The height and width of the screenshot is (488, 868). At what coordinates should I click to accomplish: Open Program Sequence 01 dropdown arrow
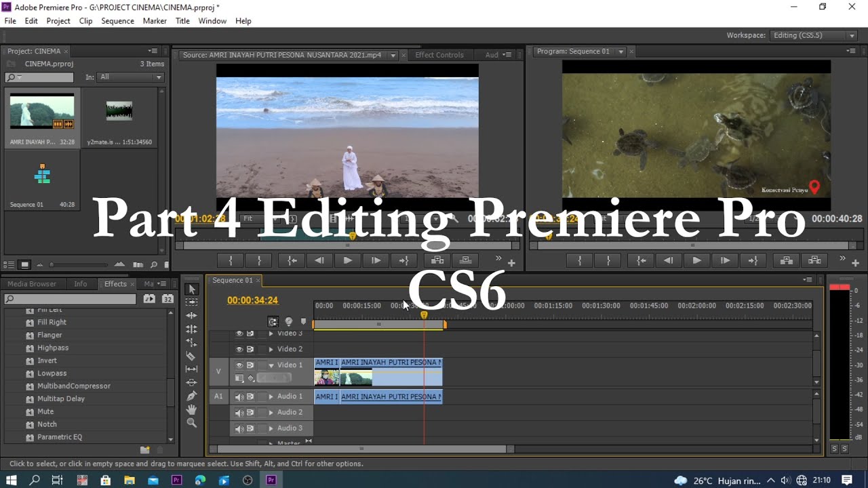click(620, 52)
